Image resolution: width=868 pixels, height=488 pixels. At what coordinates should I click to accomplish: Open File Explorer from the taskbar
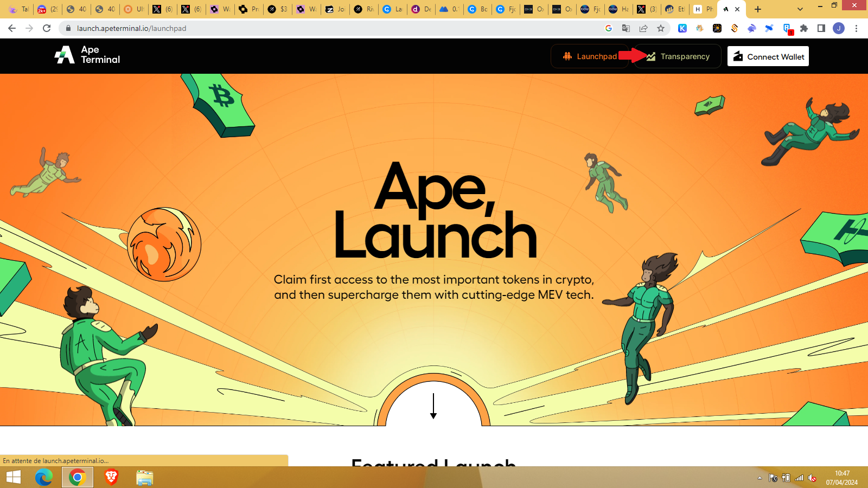[x=144, y=477]
